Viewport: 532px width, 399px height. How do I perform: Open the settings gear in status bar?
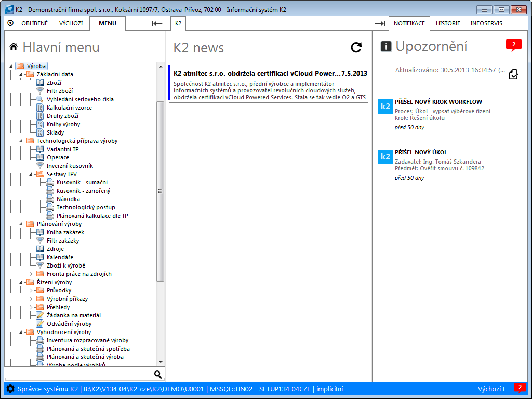point(10,389)
